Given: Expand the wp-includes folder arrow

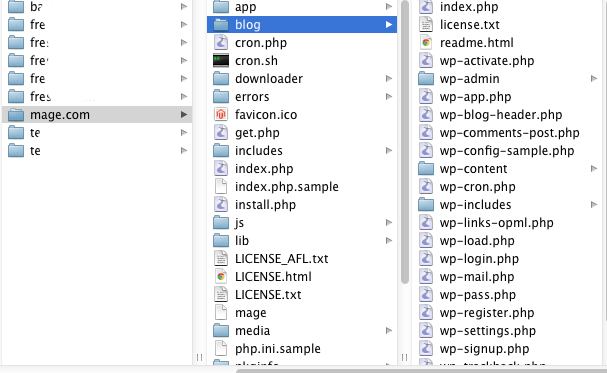Looking at the screenshot, I should click(594, 205).
